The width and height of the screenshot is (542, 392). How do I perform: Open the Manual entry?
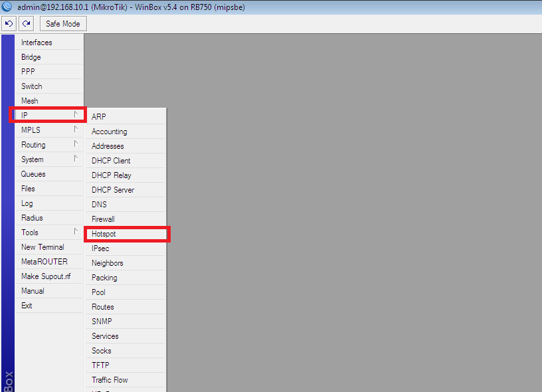click(49, 291)
